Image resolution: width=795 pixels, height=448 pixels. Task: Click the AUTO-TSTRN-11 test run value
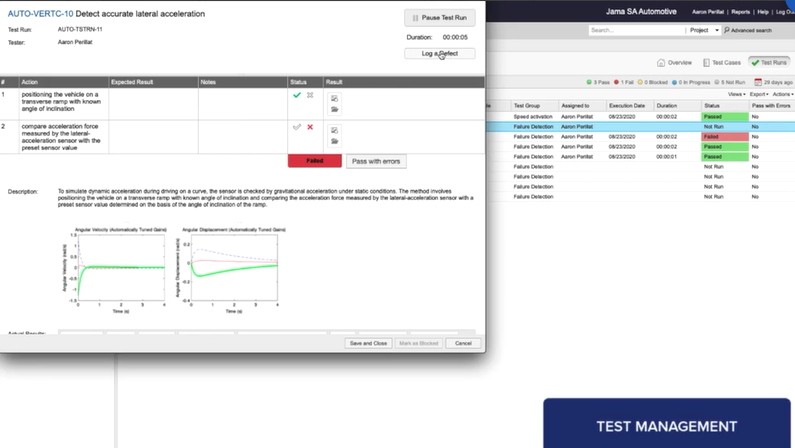(80, 29)
